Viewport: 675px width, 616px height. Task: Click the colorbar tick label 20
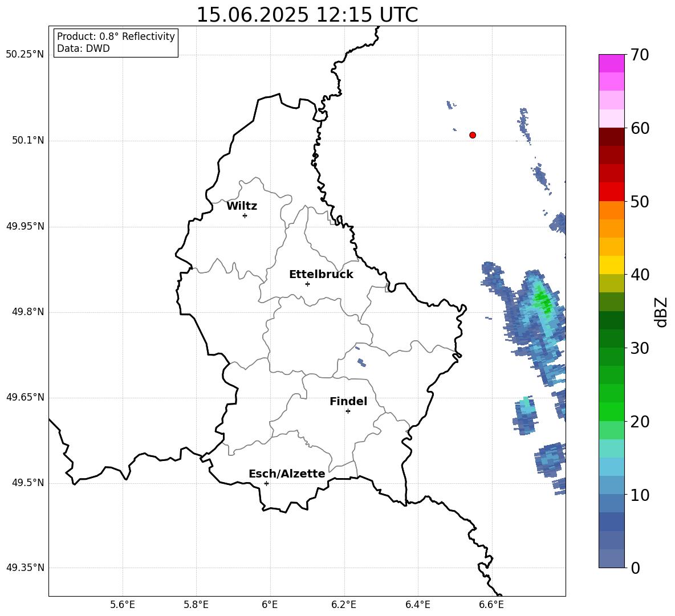pyautogui.click(x=640, y=422)
